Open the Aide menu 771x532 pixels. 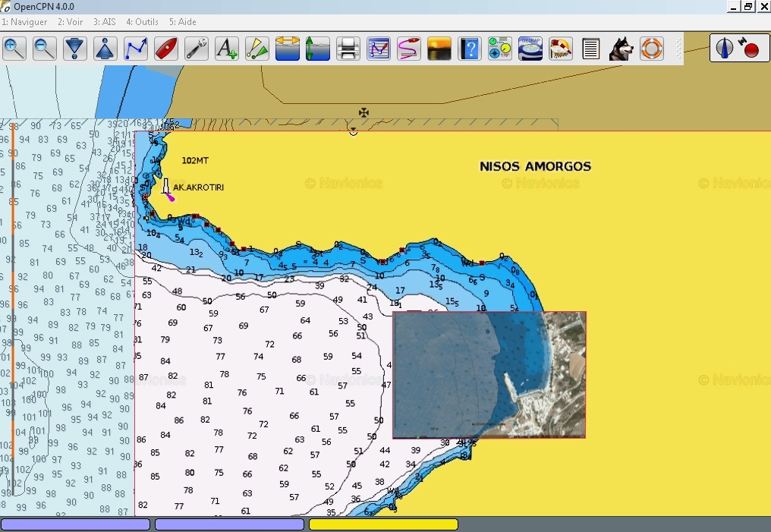(183, 22)
